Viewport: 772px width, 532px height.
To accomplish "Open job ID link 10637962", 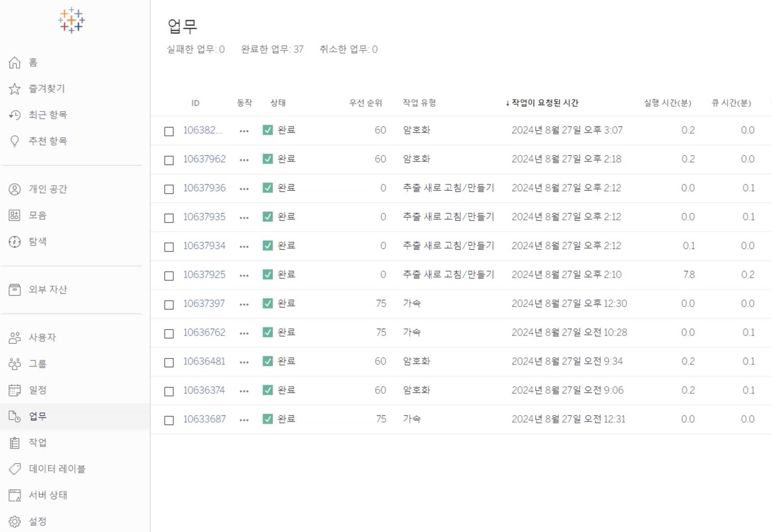I will click(x=204, y=159).
